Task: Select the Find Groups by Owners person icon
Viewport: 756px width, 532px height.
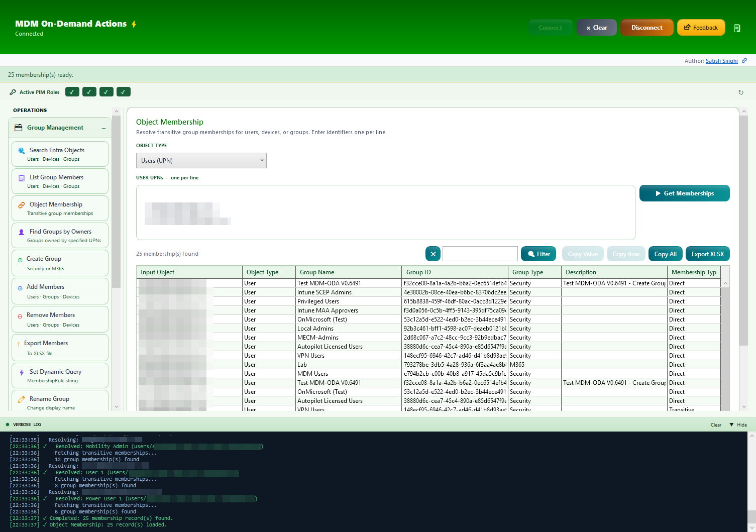Action: 21,232
